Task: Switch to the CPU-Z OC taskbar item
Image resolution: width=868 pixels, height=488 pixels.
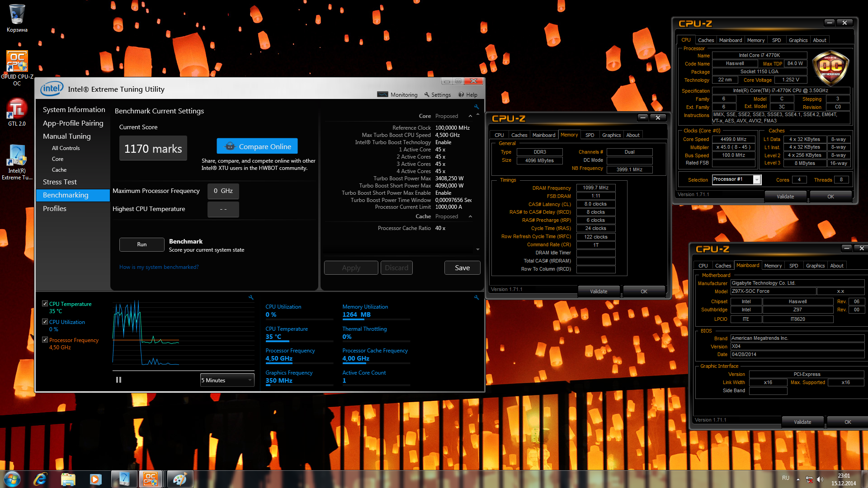Action: (151, 479)
